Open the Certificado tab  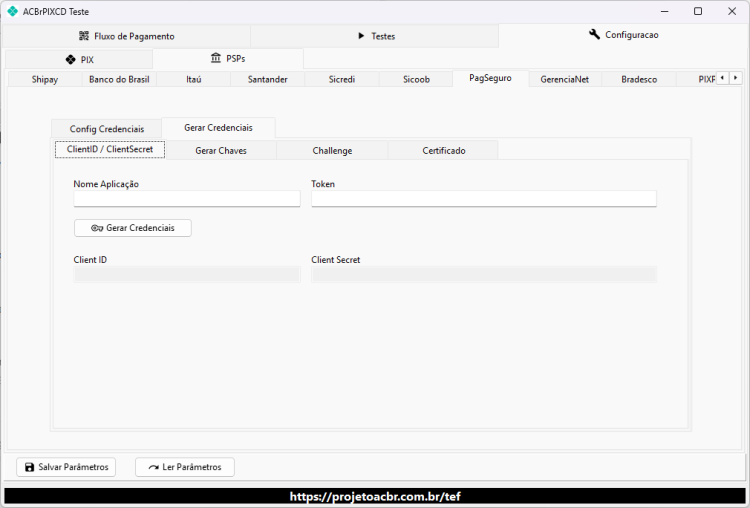444,151
